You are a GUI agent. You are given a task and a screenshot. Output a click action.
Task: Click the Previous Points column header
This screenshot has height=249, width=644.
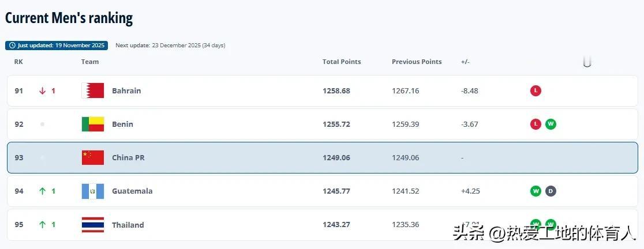(417, 62)
